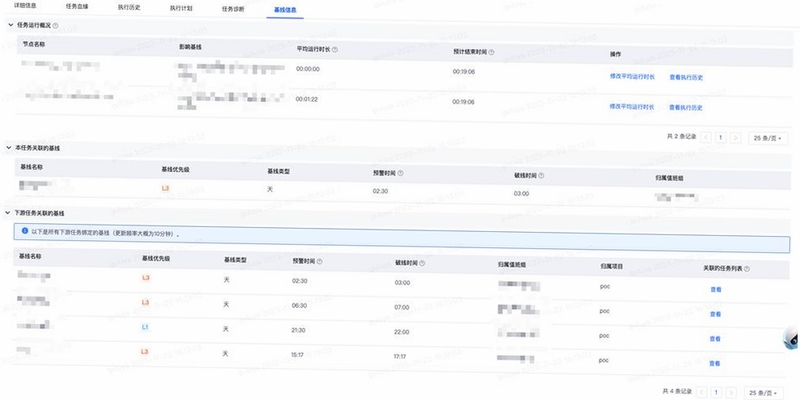800x400 pixels.
Task: Click the 00:00:00 average duration cell
Action: (308, 69)
